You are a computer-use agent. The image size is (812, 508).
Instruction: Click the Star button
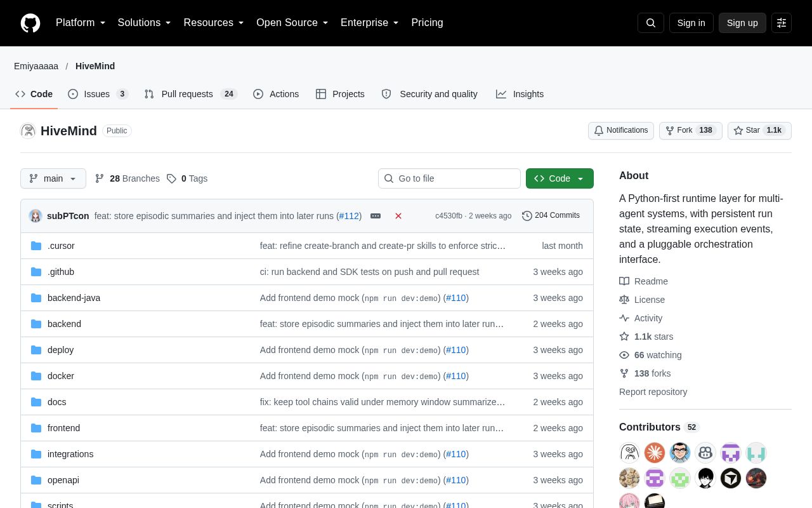(x=759, y=131)
